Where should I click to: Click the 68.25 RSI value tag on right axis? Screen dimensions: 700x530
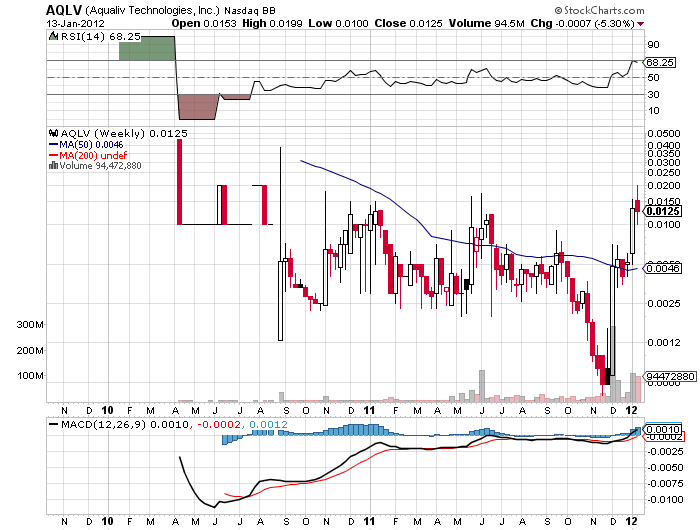tap(660, 63)
